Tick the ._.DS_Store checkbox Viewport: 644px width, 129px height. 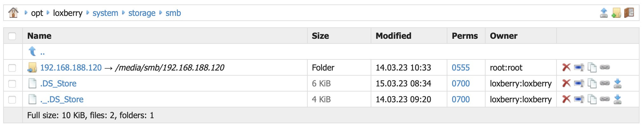12,99
